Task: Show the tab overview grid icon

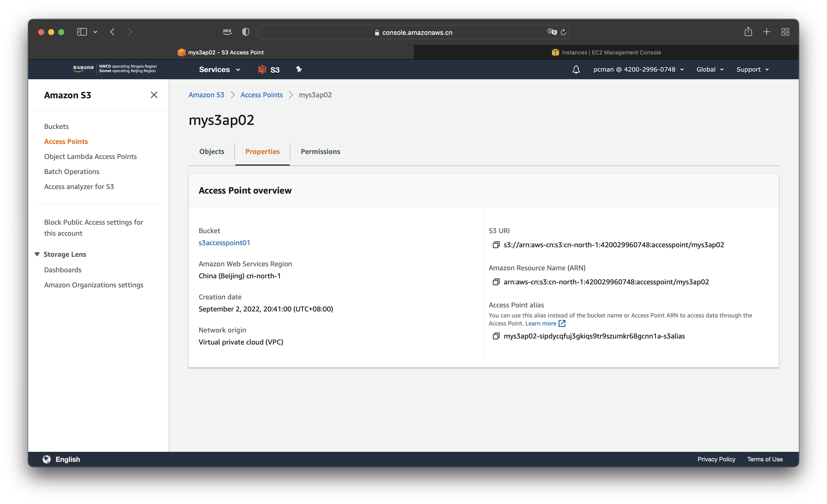Action: coord(785,32)
